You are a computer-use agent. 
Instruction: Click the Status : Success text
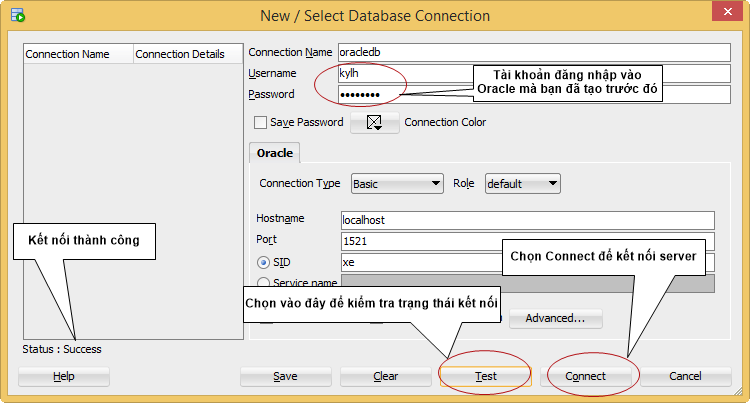pyautogui.click(x=62, y=349)
